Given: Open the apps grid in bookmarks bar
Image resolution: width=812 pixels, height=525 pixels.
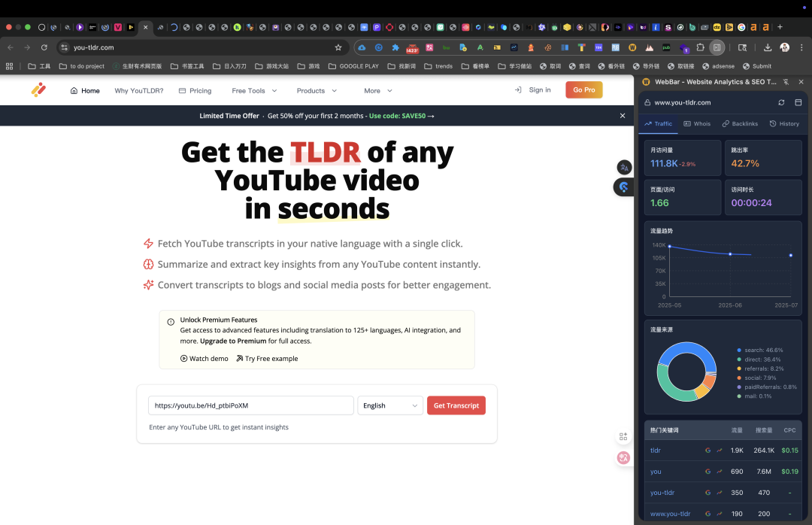Looking at the screenshot, I should pos(9,66).
